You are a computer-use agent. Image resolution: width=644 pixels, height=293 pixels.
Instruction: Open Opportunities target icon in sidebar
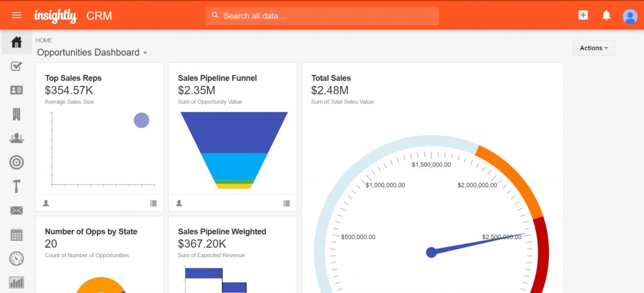pyautogui.click(x=16, y=162)
